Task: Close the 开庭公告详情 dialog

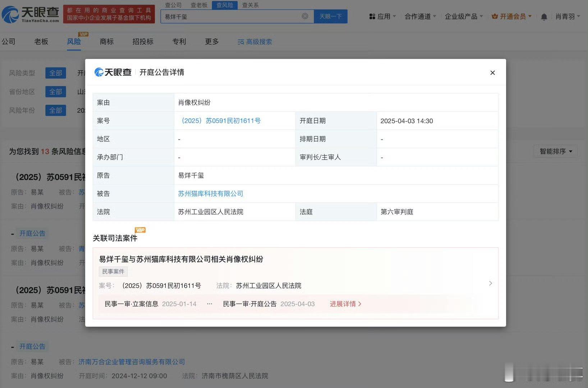Action: click(x=492, y=73)
